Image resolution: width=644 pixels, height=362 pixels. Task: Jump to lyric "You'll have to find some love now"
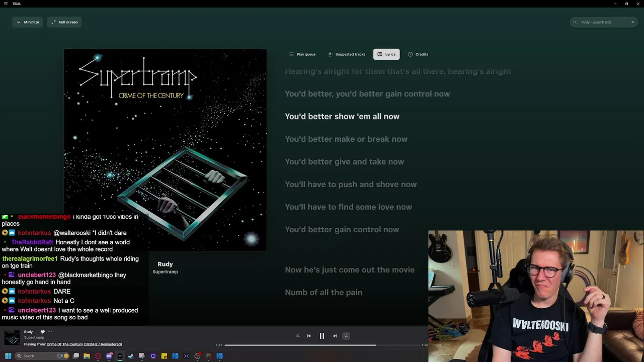click(x=348, y=207)
